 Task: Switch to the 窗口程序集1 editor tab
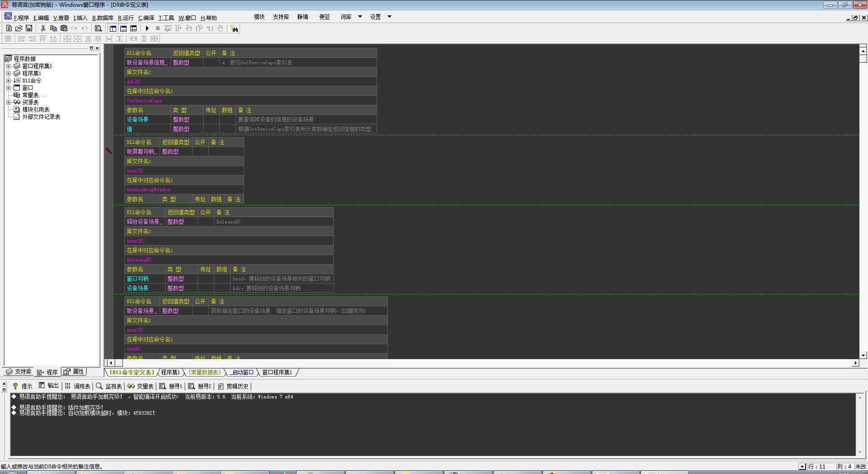[x=277, y=373]
